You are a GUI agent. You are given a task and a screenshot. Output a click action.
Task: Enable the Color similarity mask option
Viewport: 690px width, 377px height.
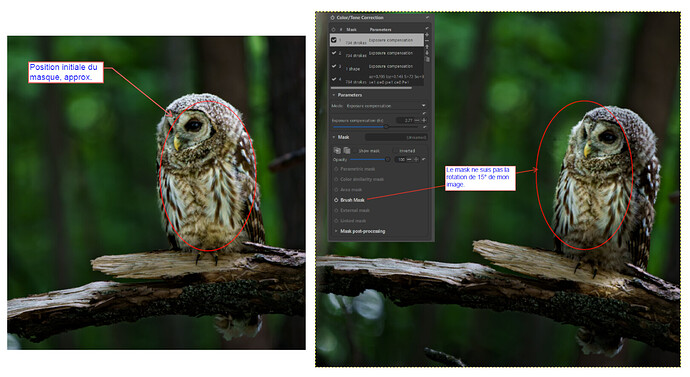(336, 179)
